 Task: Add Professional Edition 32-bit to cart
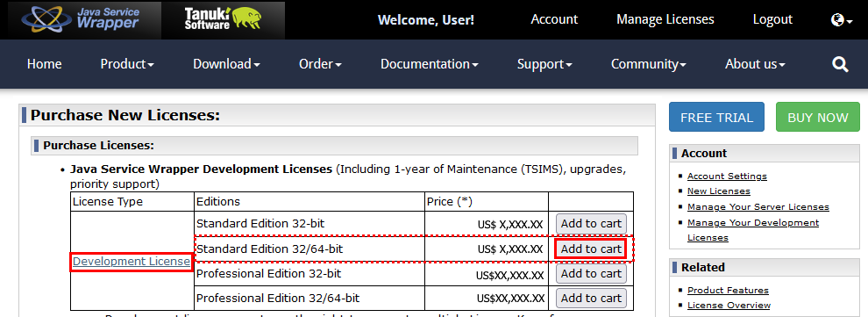pyautogui.click(x=591, y=274)
